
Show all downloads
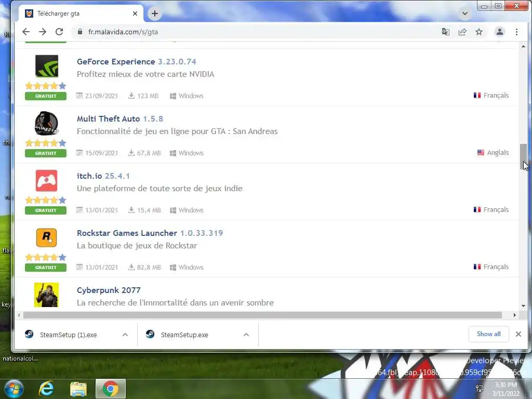pyautogui.click(x=488, y=334)
